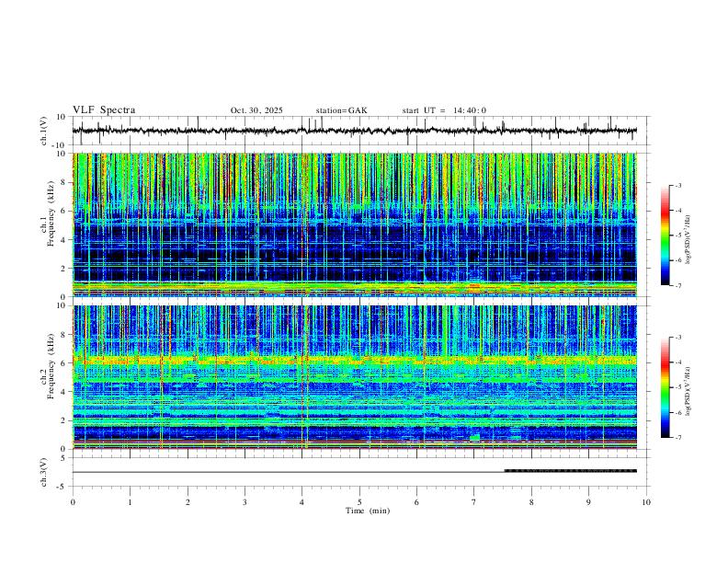Click the ch.2 spectrogram plot area
The width and height of the screenshot is (728, 563).
click(354, 377)
